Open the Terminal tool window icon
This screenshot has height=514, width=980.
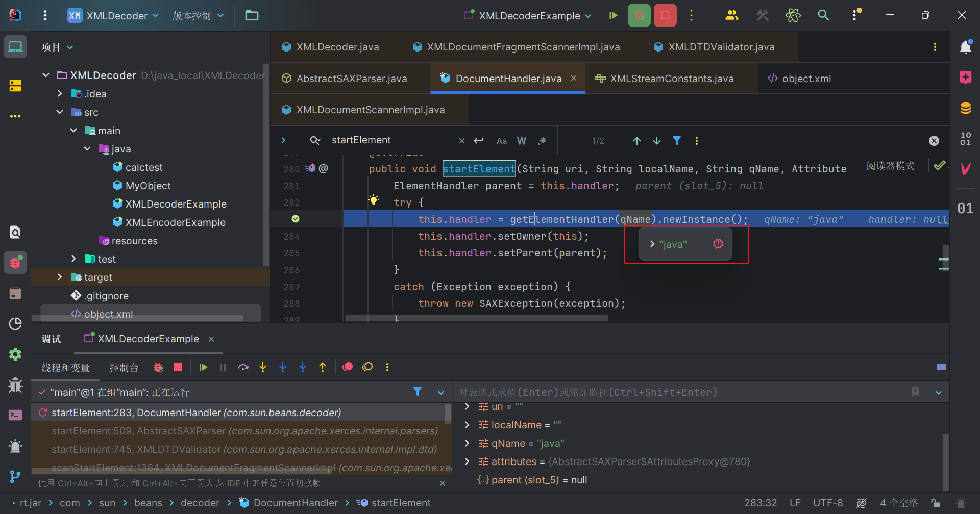tap(15, 415)
